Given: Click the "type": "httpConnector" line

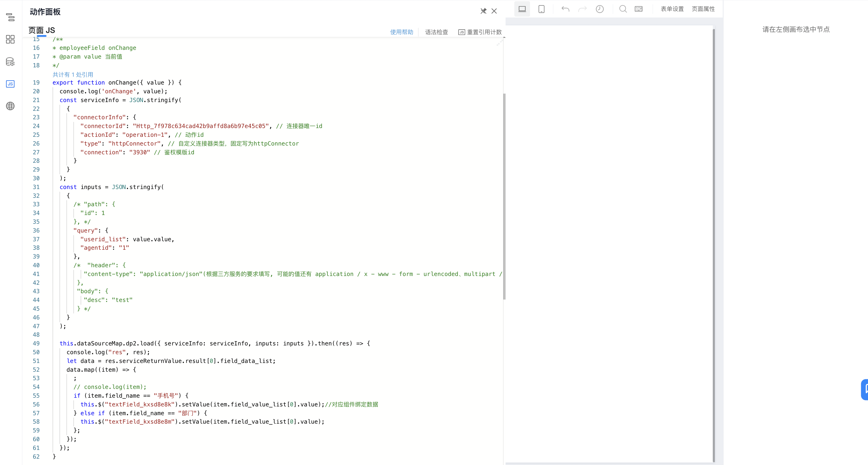Looking at the screenshot, I should click(189, 143).
